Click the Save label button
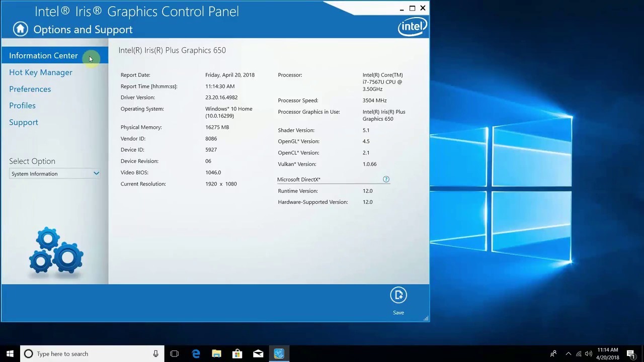The image size is (644, 362). tap(398, 313)
